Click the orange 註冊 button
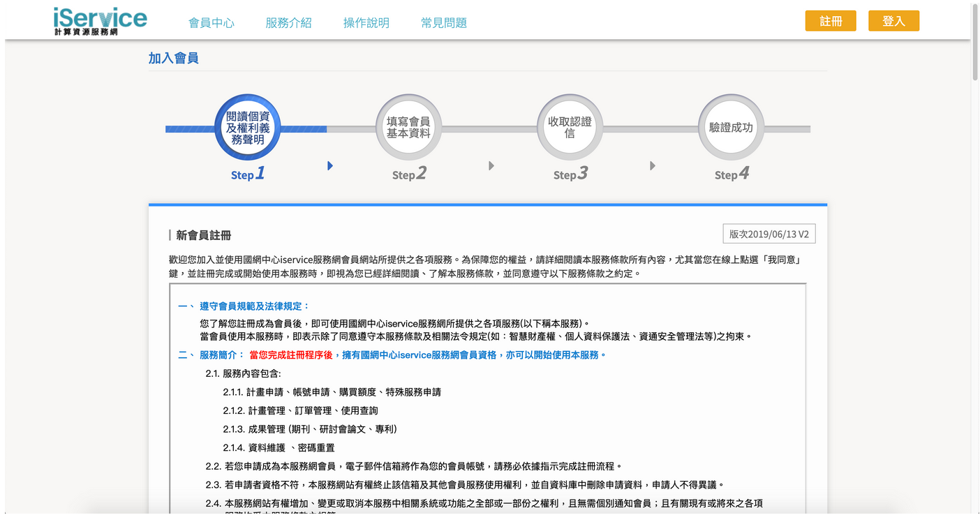The height and width of the screenshot is (515, 980). pyautogui.click(x=831, y=20)
